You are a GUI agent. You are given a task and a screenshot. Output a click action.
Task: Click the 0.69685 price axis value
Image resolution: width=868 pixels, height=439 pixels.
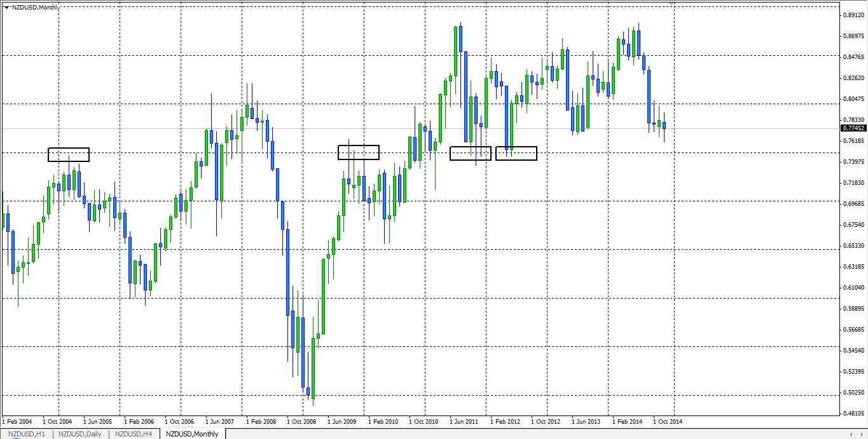(x=855, y=203)
